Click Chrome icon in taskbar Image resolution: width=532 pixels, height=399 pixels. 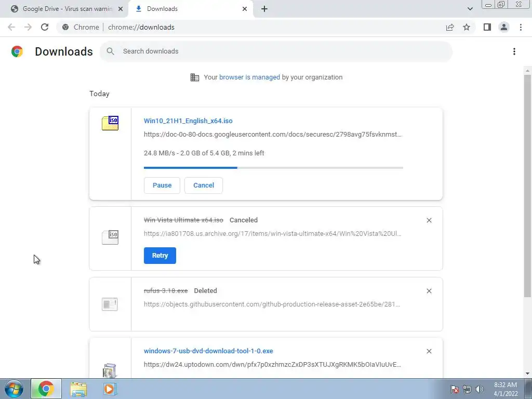click(46, 389)
